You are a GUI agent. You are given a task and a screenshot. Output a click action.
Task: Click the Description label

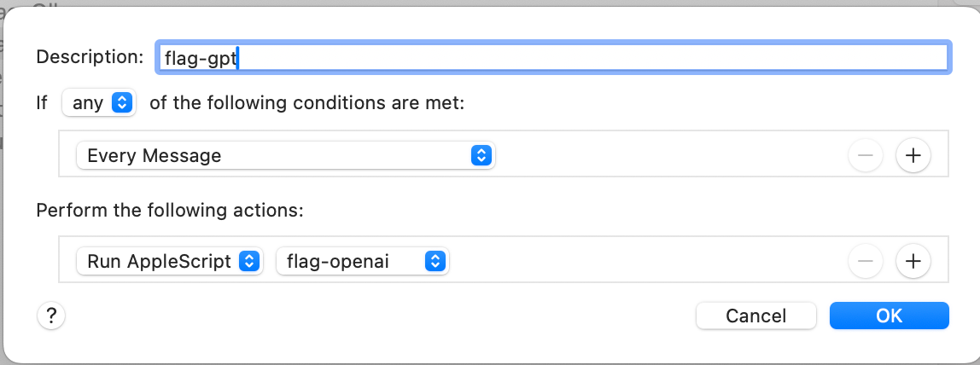[x=90, y=57]
